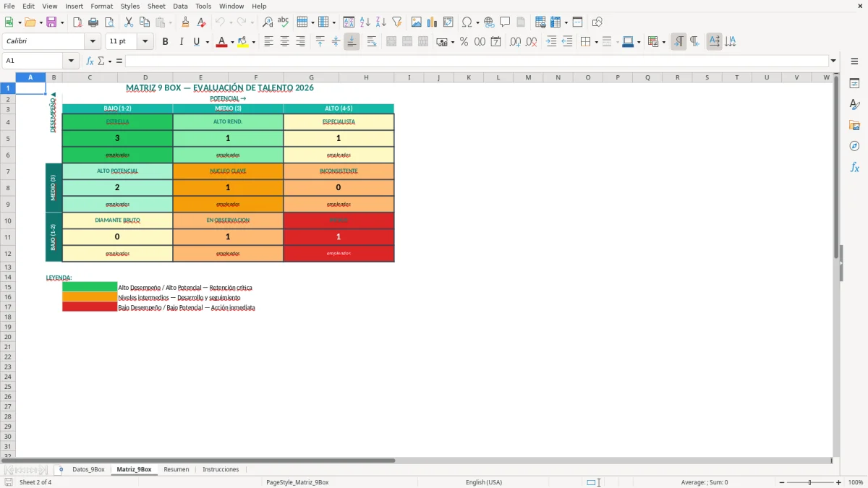868x488 pixels.
Task: Toggle underline formatting
Action: 196,42
